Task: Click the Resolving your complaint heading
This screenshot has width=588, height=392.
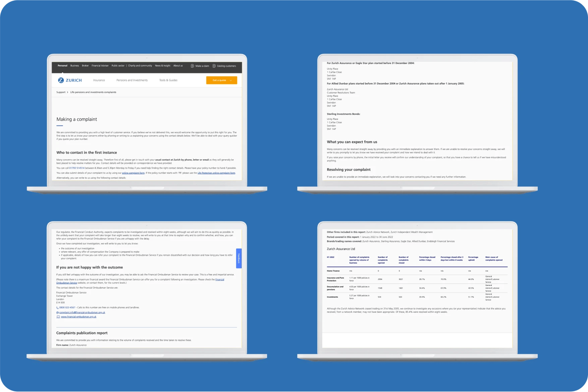Action: (349, 170)
